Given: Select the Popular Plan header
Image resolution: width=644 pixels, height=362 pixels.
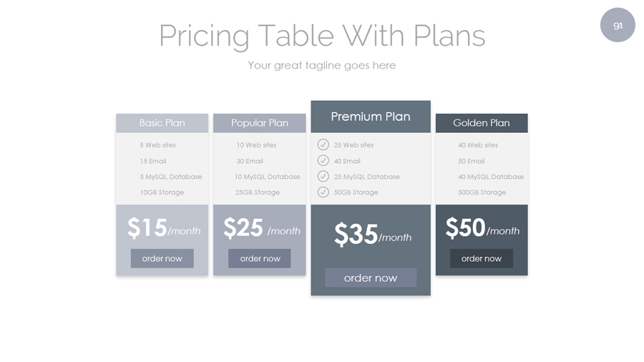Looking at the screenshot, I should point(260,123).
